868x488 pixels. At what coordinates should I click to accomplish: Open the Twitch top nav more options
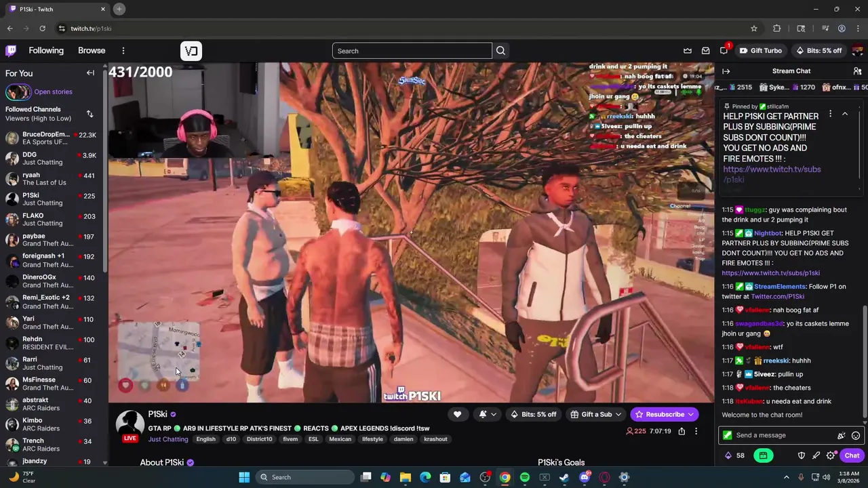[123, 51]
